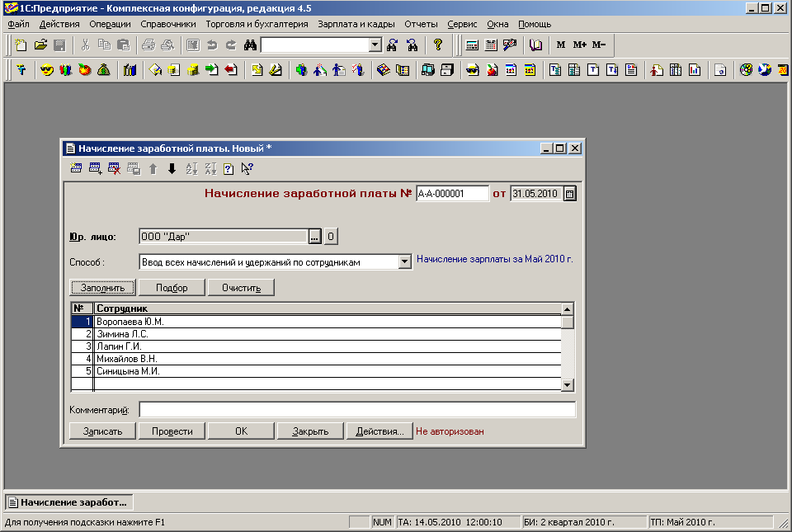Select the employee row Лапин Г.И.

(316, 346)
